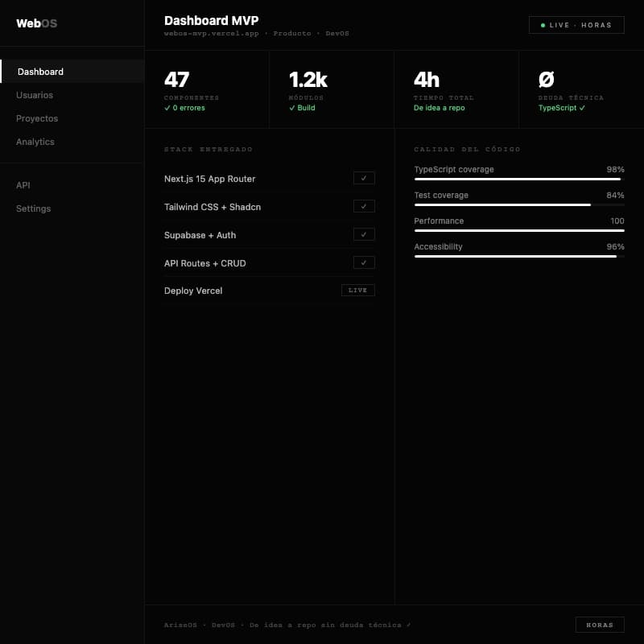Click the Test coverage progress bar
Viewport: 644px width, 644px height.
click(519, 205)
